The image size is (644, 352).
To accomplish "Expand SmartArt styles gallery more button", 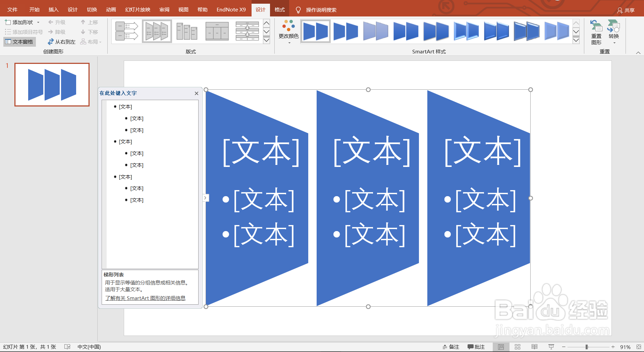I will [576, 40].
